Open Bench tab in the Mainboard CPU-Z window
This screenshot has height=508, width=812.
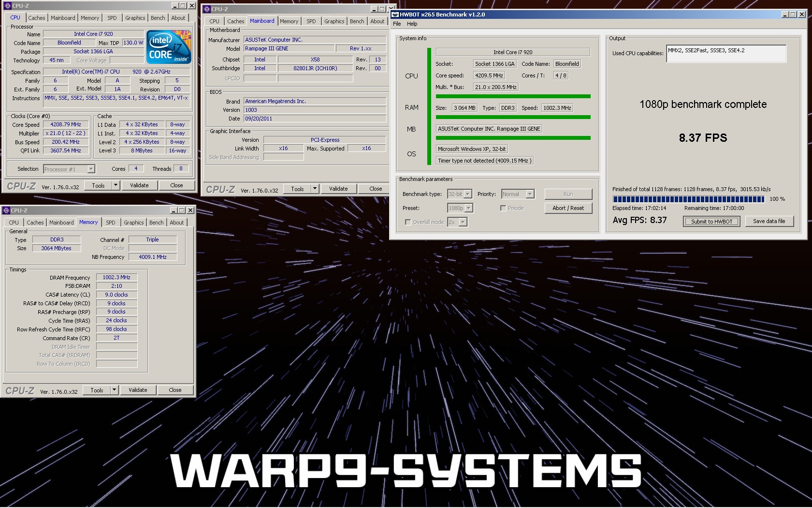[x=357, y=21]
